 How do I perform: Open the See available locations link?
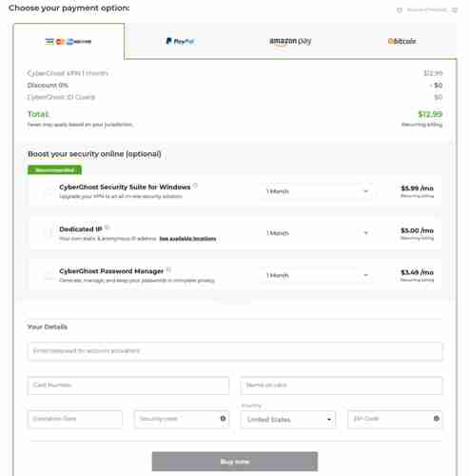click(x=187, y=239)
